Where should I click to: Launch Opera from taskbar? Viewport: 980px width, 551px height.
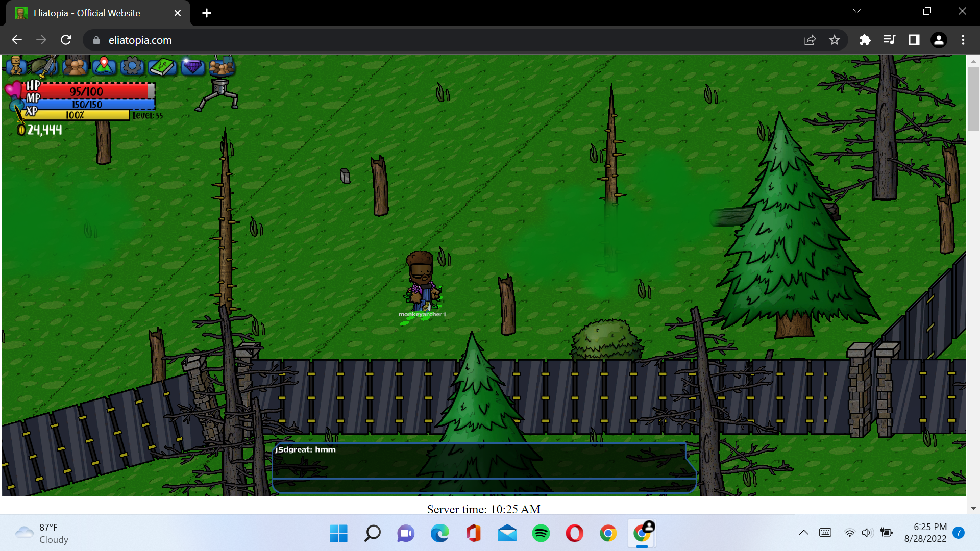[x=575, y=533]
